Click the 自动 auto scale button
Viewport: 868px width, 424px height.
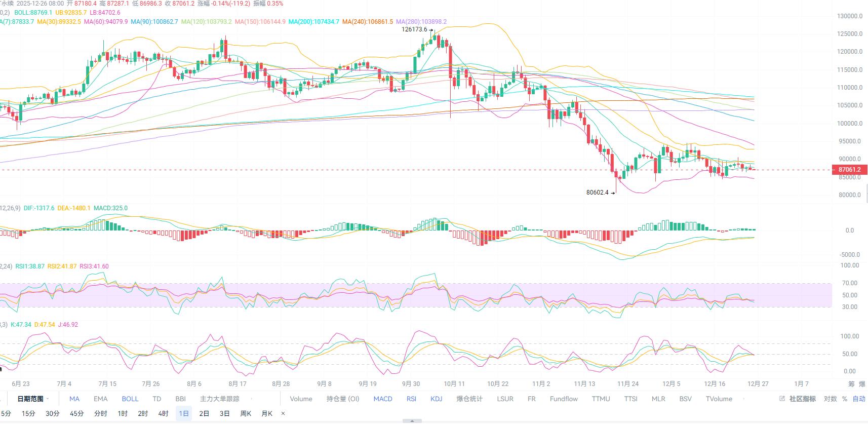(859, 399)
